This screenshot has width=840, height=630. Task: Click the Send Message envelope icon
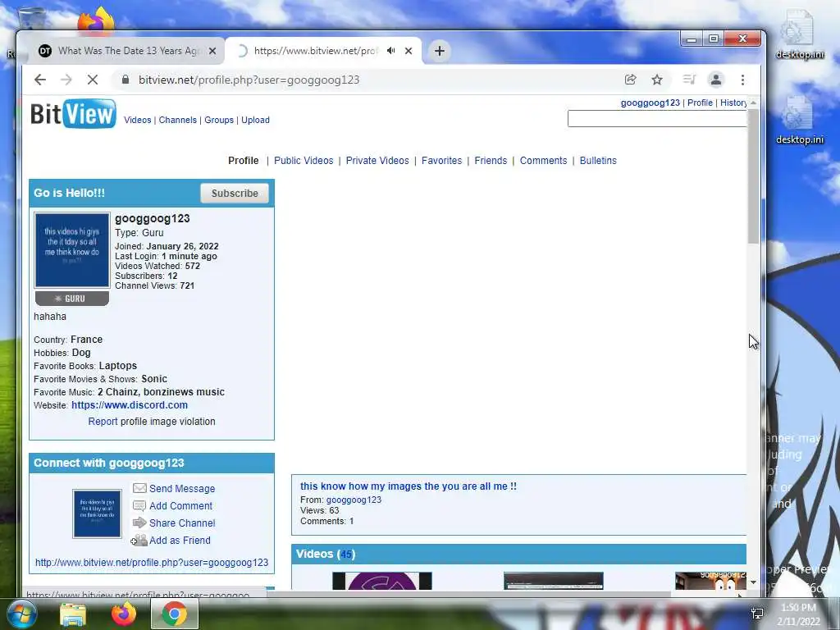pos(139,488)
